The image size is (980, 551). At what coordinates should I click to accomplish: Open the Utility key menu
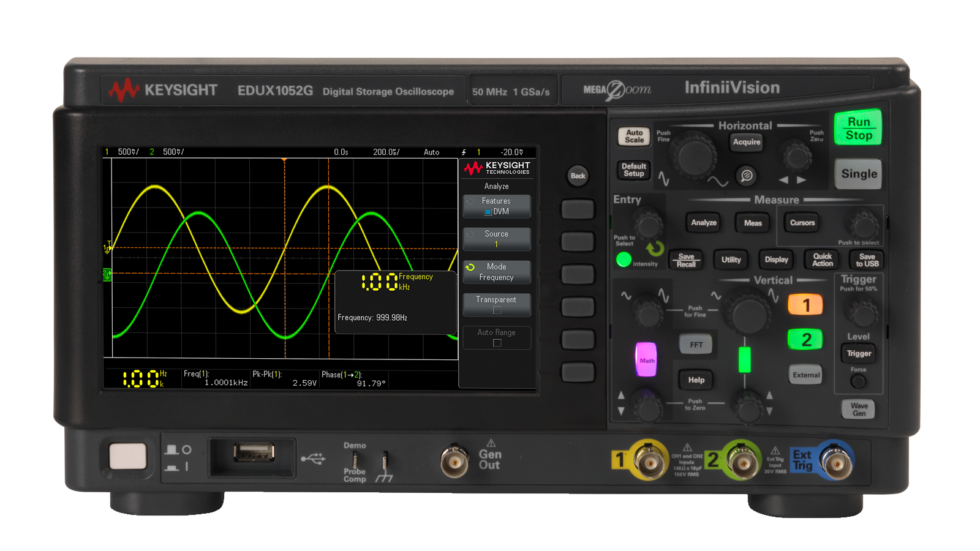pyautogui.click(x=731, y=260)
